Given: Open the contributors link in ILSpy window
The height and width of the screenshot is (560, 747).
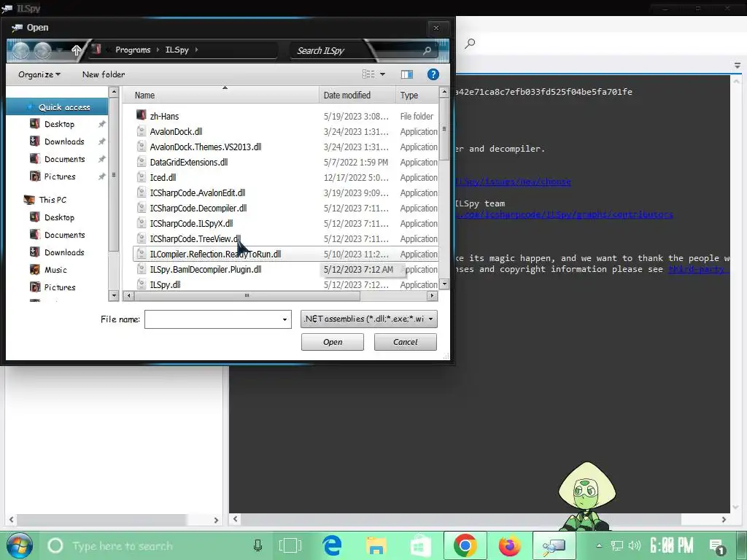Looking at the screenshot, I should pos(564,214).
